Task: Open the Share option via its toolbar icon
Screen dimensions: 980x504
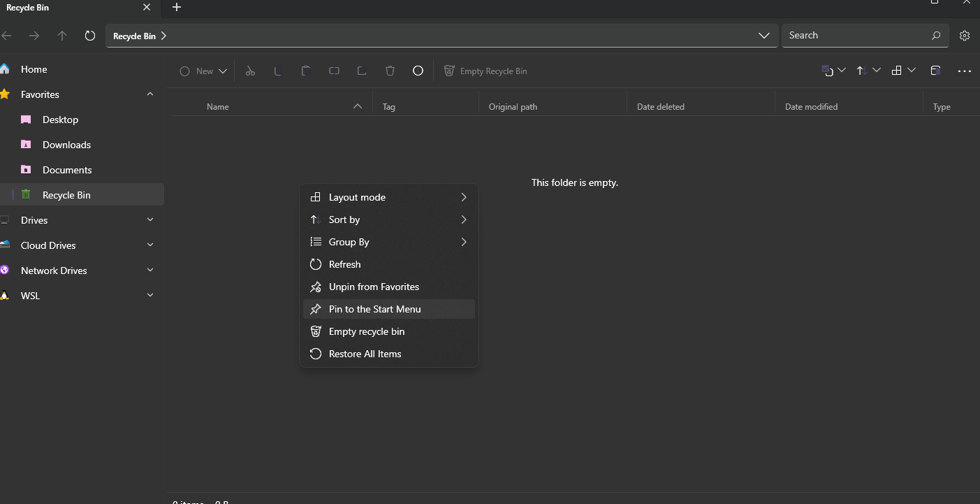Action: pyautogui.click(x=361, y=71)
